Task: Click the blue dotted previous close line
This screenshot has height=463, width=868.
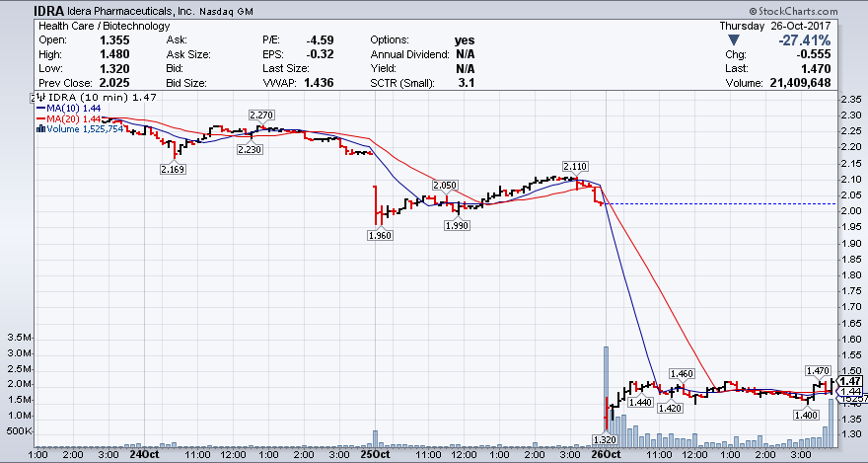Action: [720, 204]
